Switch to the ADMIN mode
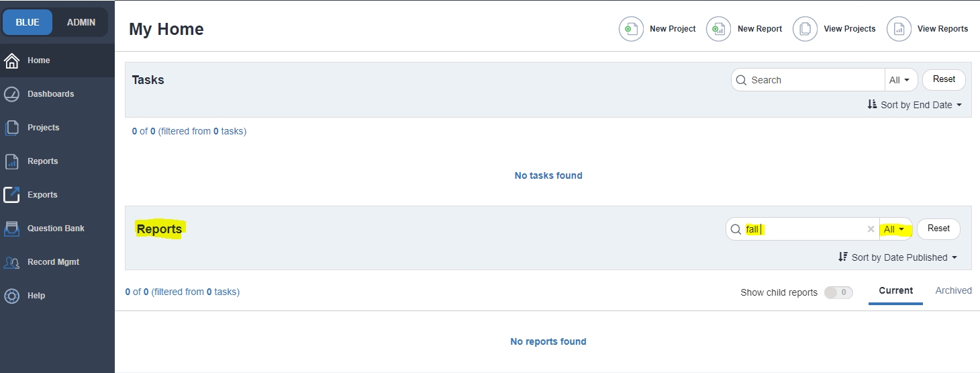Screen dimensions: 980x373 point(81,22)
